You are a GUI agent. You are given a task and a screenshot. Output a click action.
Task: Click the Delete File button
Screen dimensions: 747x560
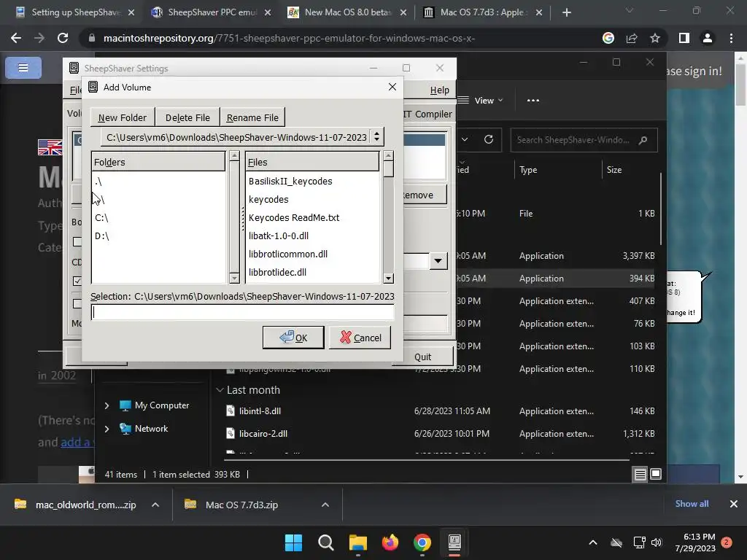click(x=187, y=117)
